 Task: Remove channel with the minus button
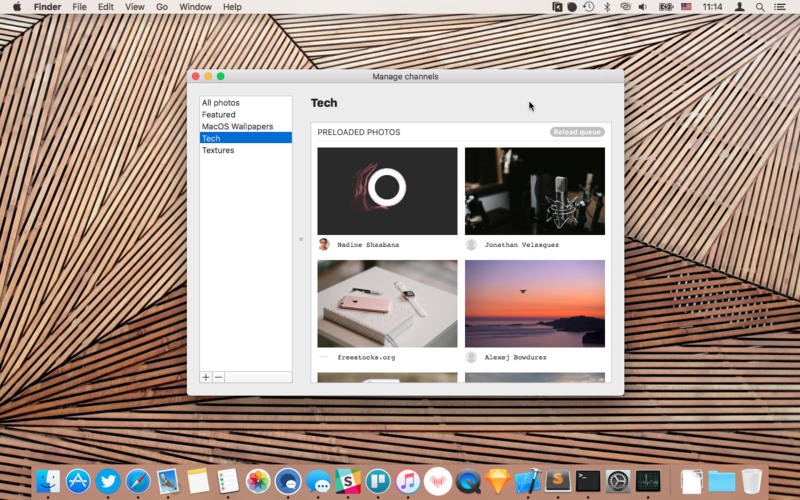[x=218, y=377]
